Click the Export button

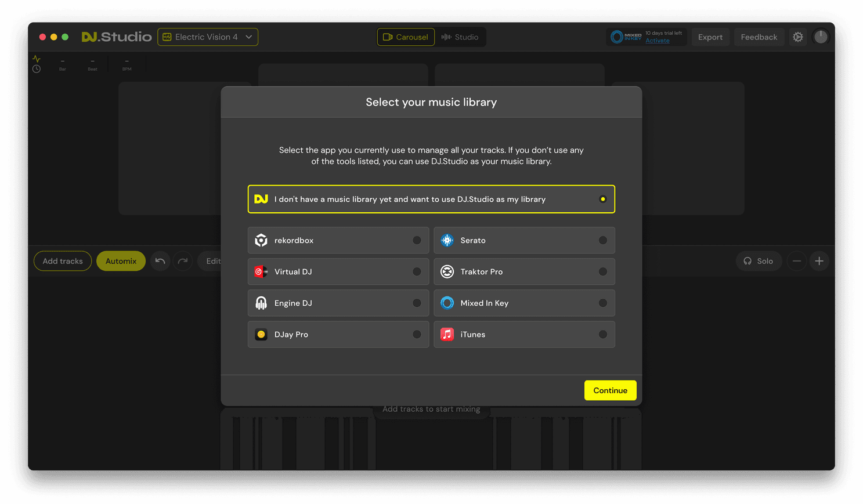(710, 37)
